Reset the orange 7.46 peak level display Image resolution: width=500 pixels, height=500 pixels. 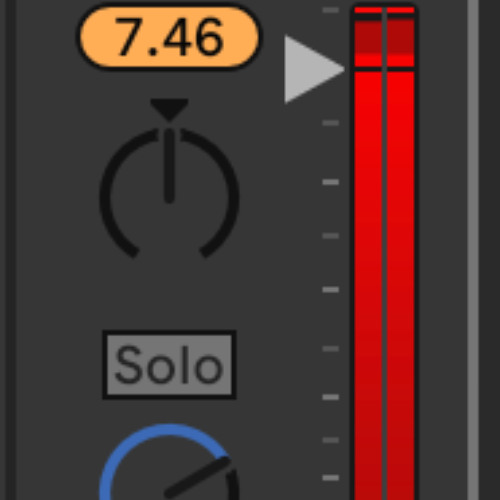coord(169,37)
